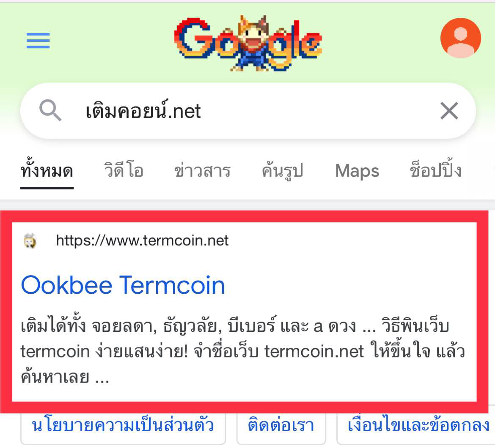Screen dimensions: 495x448
Task: Show the ค้นรูป image results
Action: tap(282, 171)
